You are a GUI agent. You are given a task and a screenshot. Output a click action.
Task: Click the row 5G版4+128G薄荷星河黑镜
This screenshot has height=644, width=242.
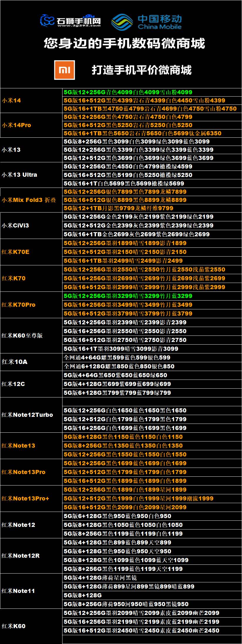point(152,578)
